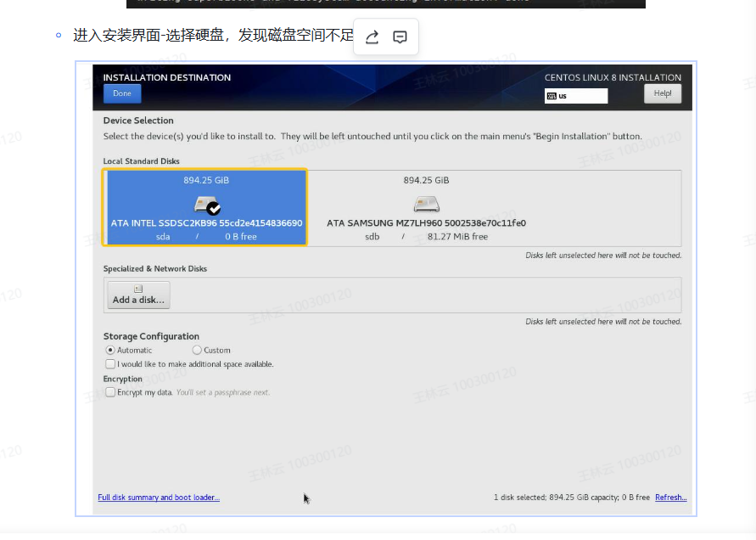
Task: Select the ATA INTEL SSDSC2KB96 disk name
Action: [207, 223]
